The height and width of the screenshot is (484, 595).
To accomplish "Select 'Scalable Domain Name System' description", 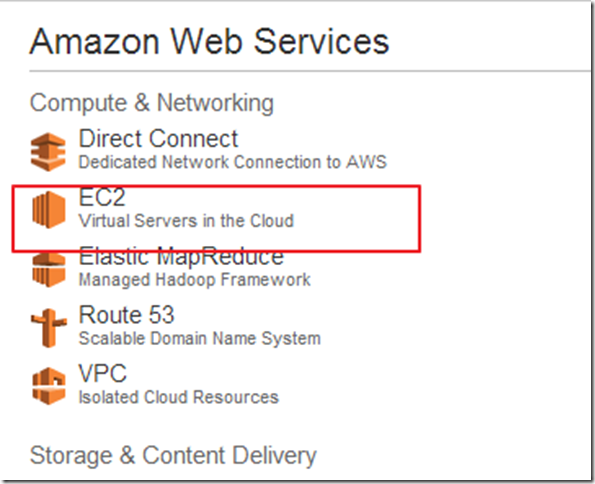I will [x=200, y=338].
